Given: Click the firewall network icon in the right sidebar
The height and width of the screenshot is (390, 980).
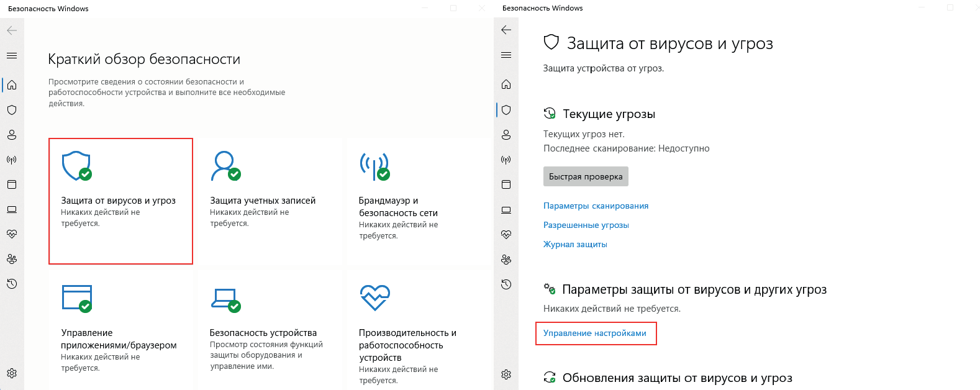Looking at the screenshot, I should pyautogui.click(x=506, y=160).
